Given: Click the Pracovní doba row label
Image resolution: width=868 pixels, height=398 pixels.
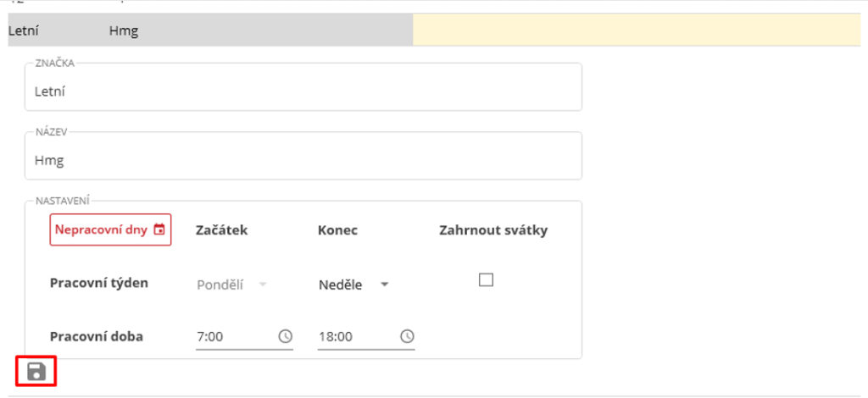Looking at the screenshot, I should click(97, 336).
